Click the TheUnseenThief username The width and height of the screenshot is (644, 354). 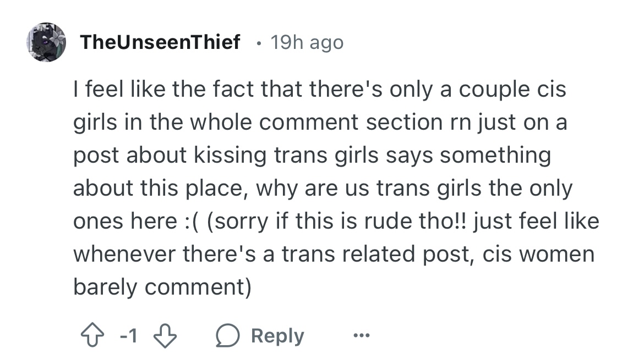click(160, 42)
